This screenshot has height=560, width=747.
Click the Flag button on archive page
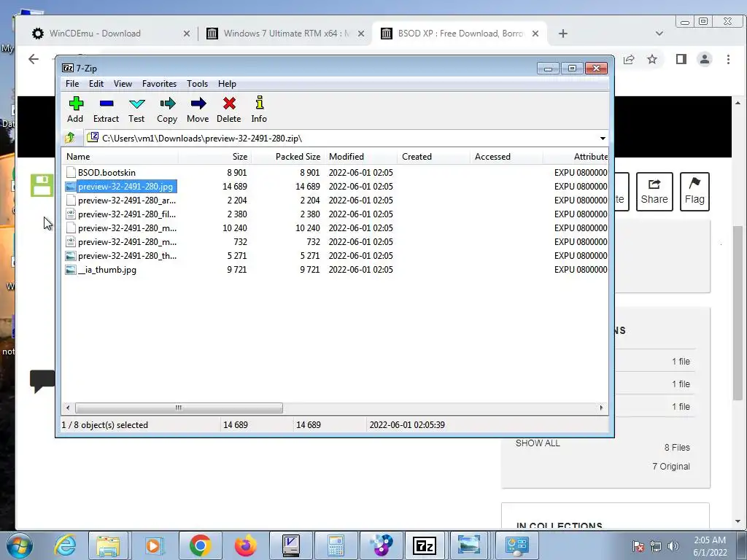point(694,192)
